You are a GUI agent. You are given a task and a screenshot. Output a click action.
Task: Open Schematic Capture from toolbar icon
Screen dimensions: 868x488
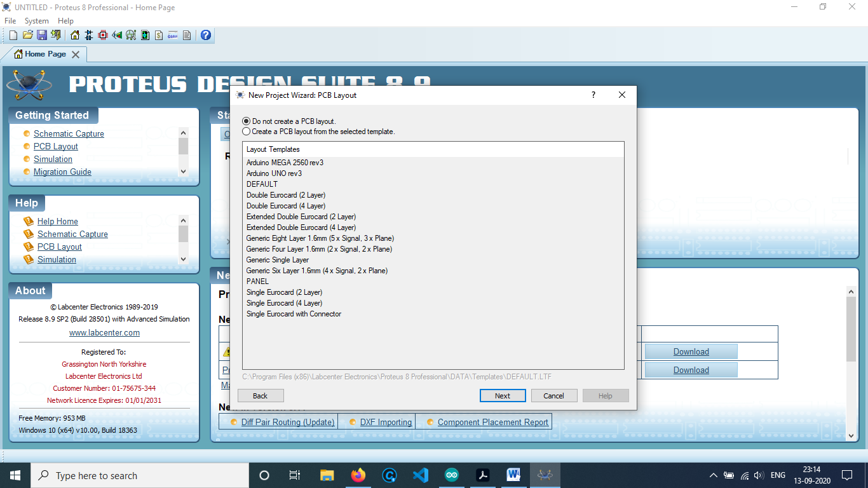pyautogui.click(x=89, y=35)
